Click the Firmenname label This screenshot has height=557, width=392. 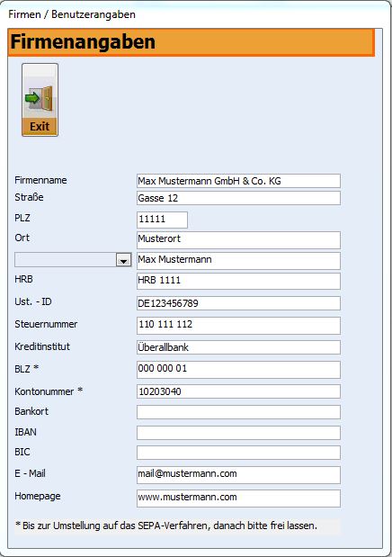pos(40,180)
